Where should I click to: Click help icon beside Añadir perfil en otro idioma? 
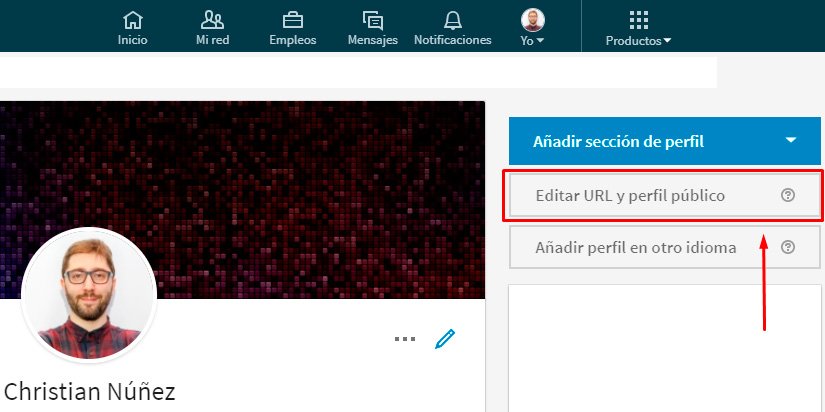(x=787, y=247)
